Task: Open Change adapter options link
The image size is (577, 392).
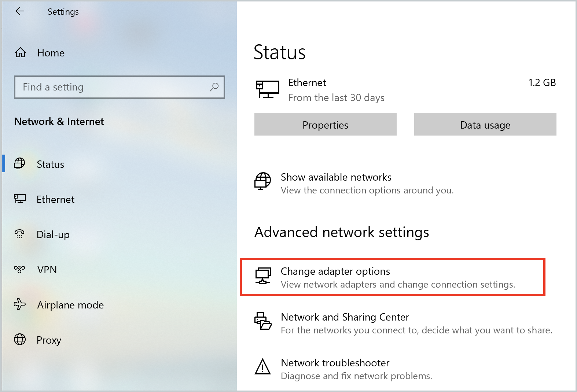Action: tap(335, 271)
